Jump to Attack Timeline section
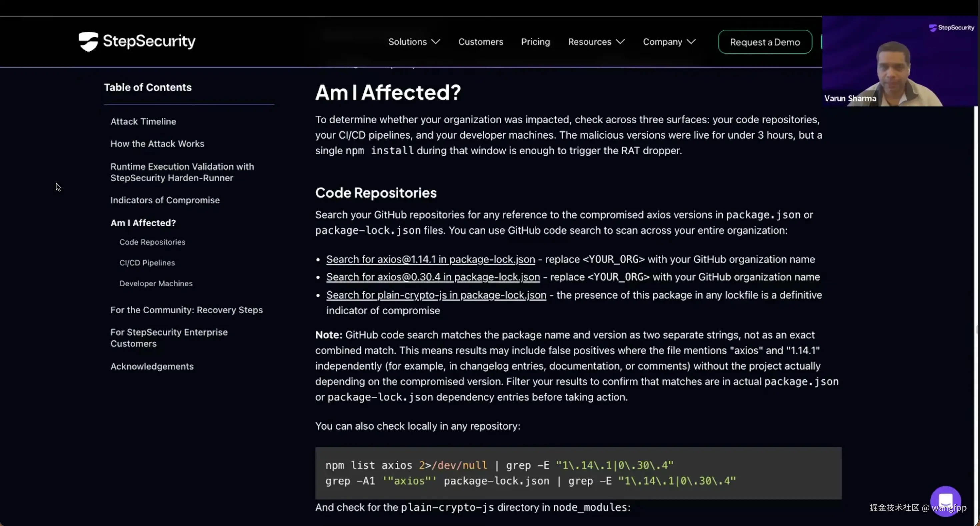 pos(143,121)
